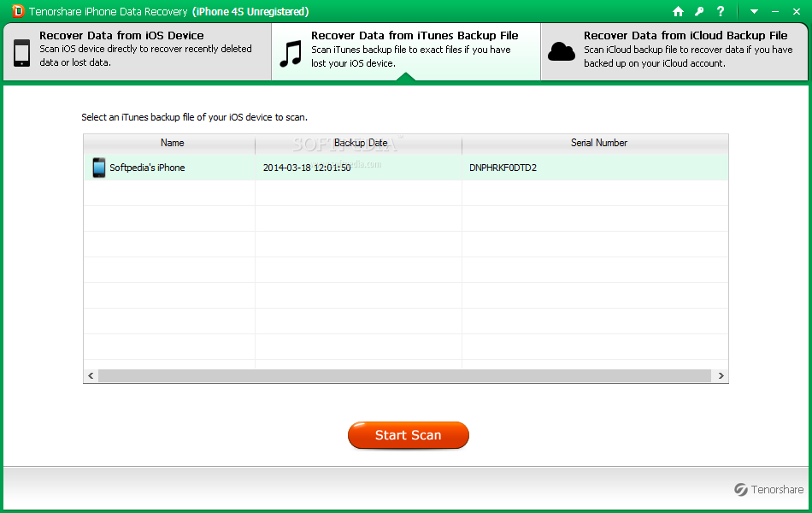812x513 pixels.
Task: Click the question mark help icon
Action: [721, 11]
